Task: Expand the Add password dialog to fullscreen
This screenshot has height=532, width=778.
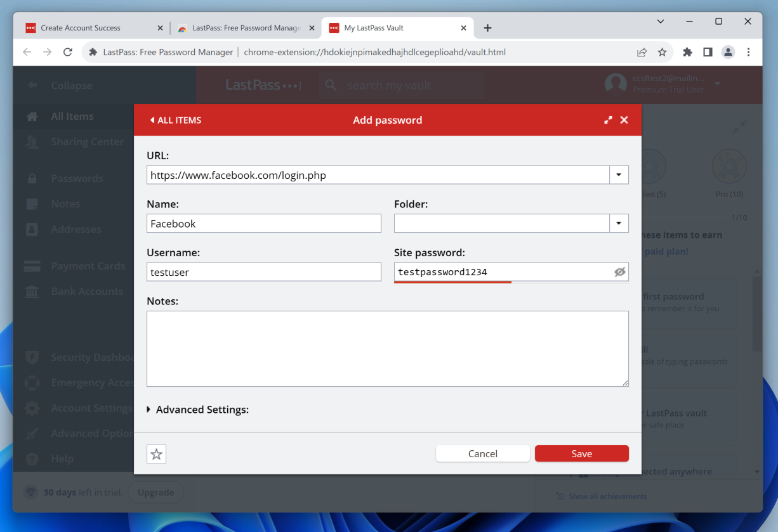Action: pos(608,120)
